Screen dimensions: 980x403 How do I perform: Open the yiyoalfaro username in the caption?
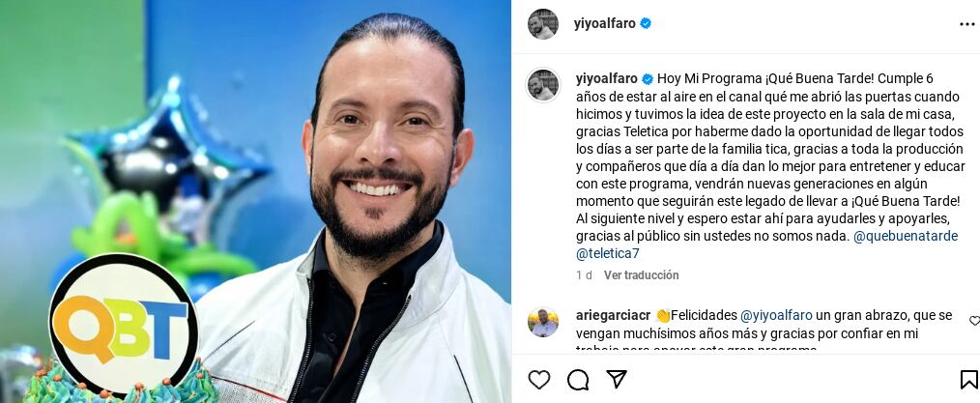pos(606,78)
